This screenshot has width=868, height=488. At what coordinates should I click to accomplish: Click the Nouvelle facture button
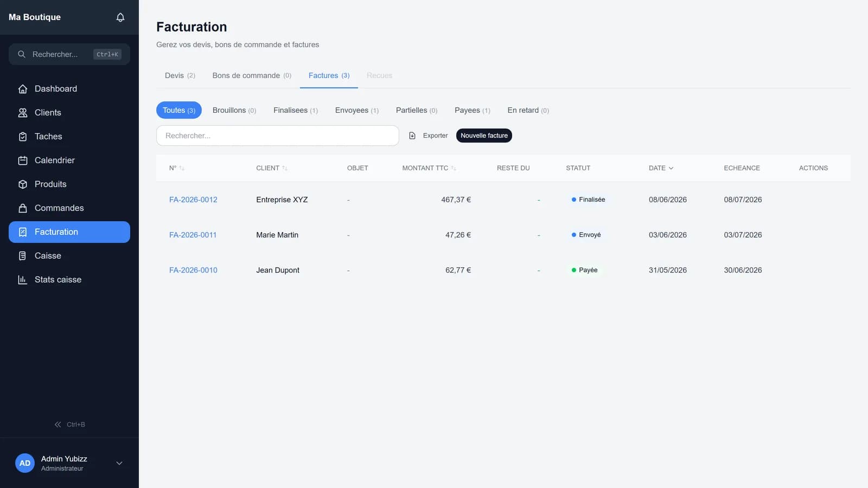coord(484,136)
